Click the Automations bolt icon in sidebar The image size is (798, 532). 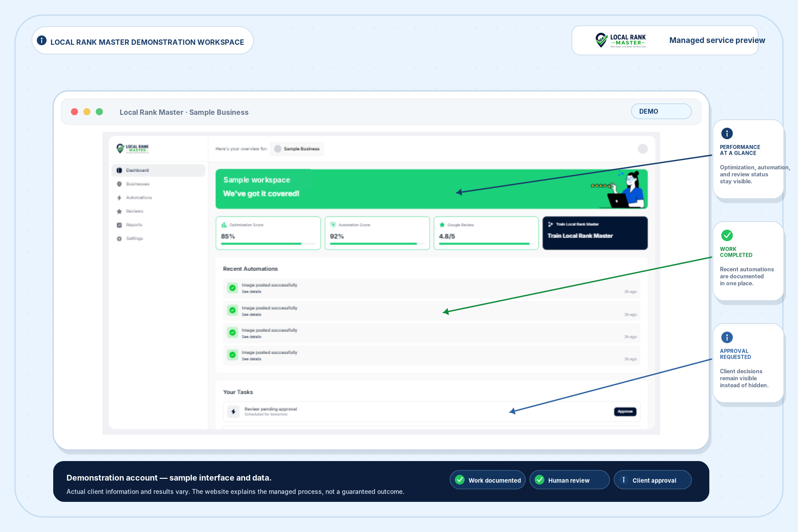[119, 198]
